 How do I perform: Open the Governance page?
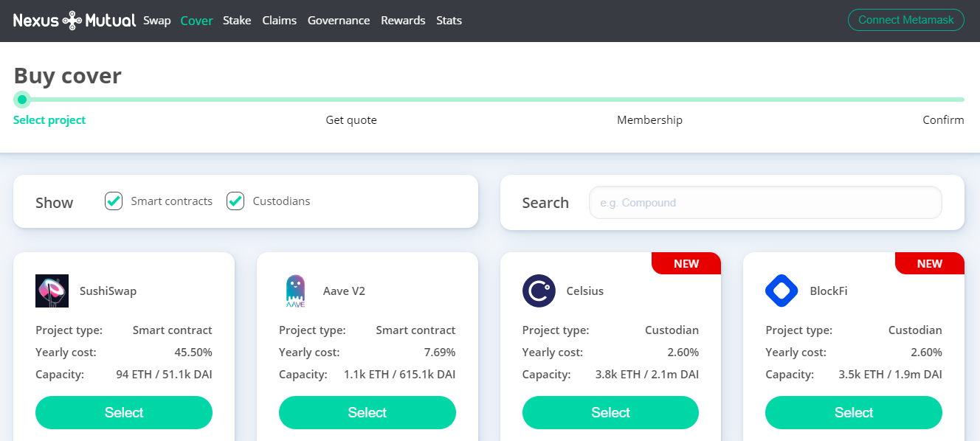click(x=339, y=21)
